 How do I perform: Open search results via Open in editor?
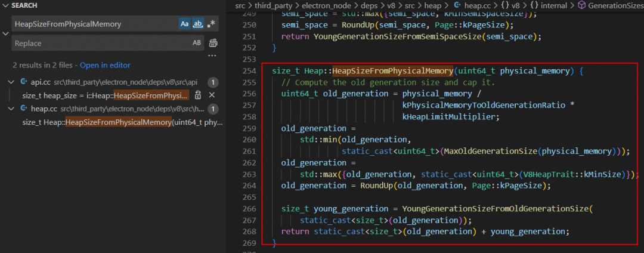point(105,65)
